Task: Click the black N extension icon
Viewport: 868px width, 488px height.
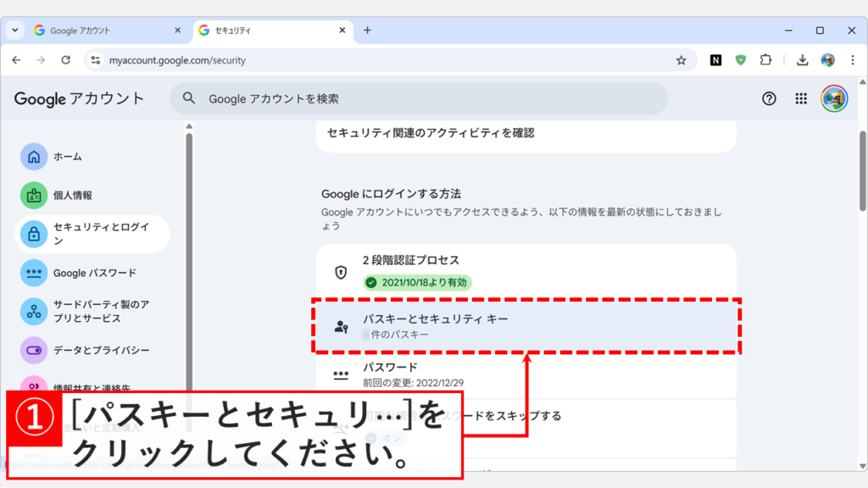Action: [716, 60]
